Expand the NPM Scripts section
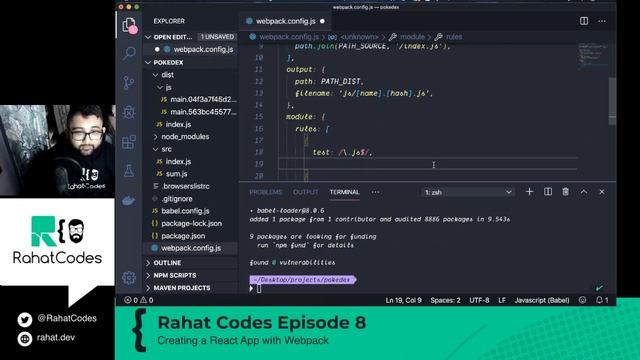The width and height of the screenshot is (640, 360). click(x=191, y=276)
